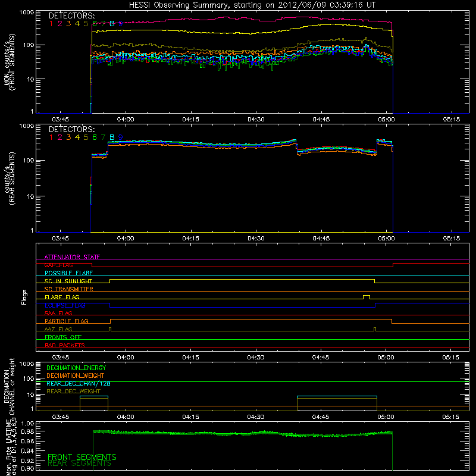Viewport: 476px width, 476px height.
Task: Click yellow detector 4 in front segments legend
Action: pyautogui.click(x=77, y=24)
